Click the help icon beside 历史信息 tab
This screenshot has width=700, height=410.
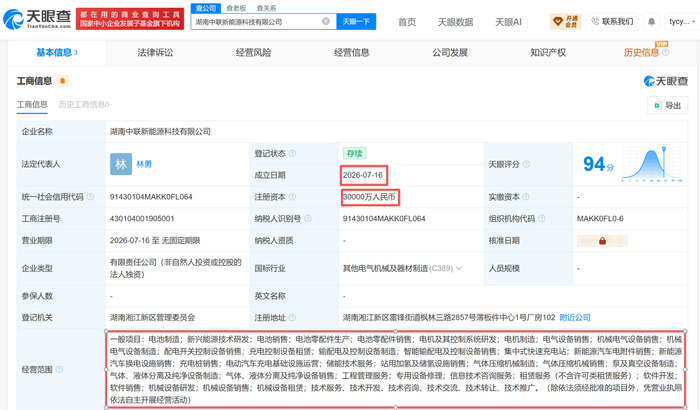point(665,52)
